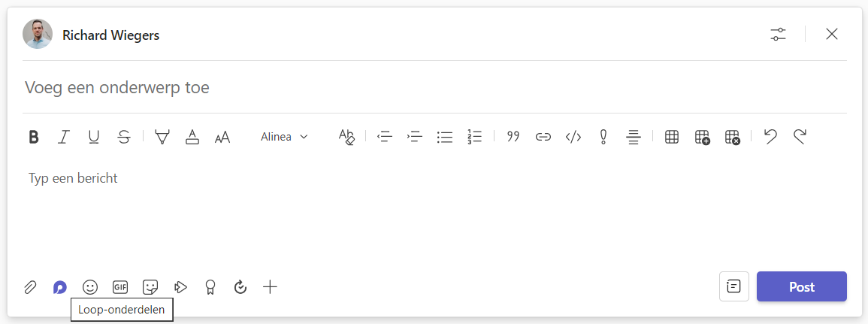Click the subject field 'Voeg een onderwerp toe'
Viewport: 868px width, 324px height.
tap(434, 87)
